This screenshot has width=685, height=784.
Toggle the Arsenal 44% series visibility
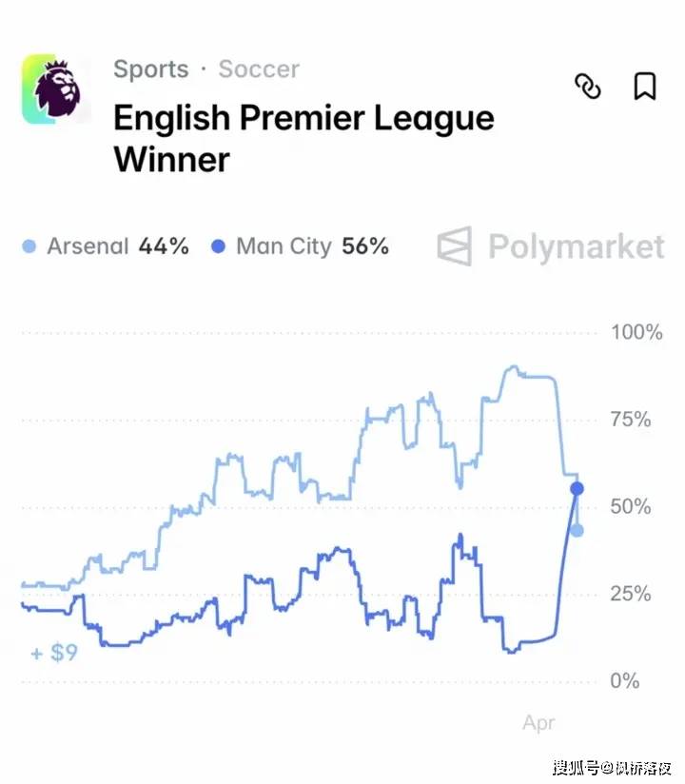(105, 246)
